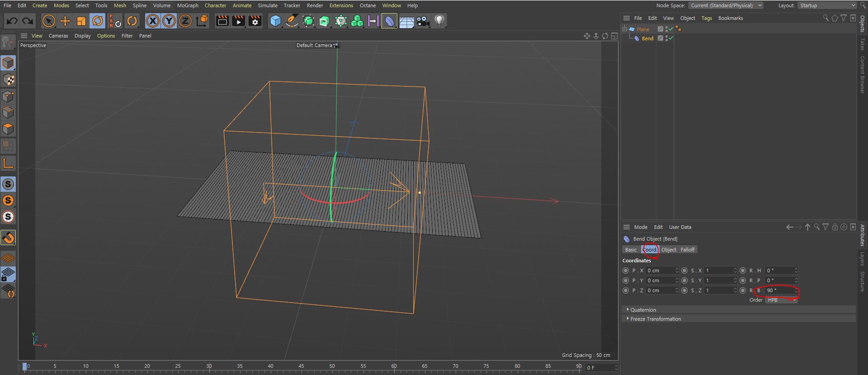Open the MoGraph menu
Image resolution: width=868 pixels, height=375 pixels.
point(188,5)
